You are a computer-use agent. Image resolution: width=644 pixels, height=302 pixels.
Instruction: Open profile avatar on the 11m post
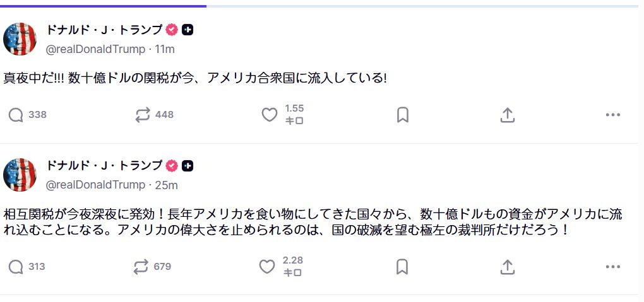tap(20, 39)
